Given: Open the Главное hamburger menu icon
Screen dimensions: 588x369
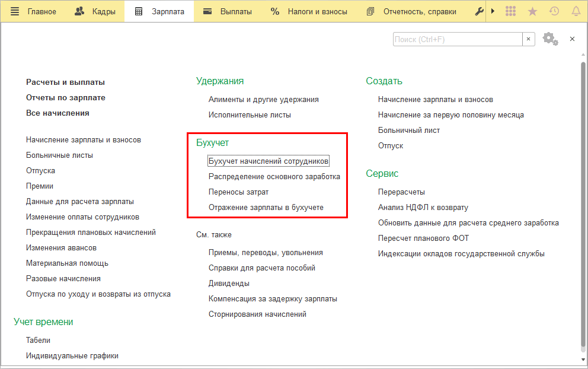Looking at the screenshot, I should point(15,11).
